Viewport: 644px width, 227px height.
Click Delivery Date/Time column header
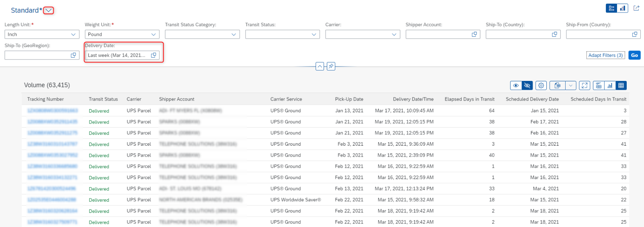[413, 99]
